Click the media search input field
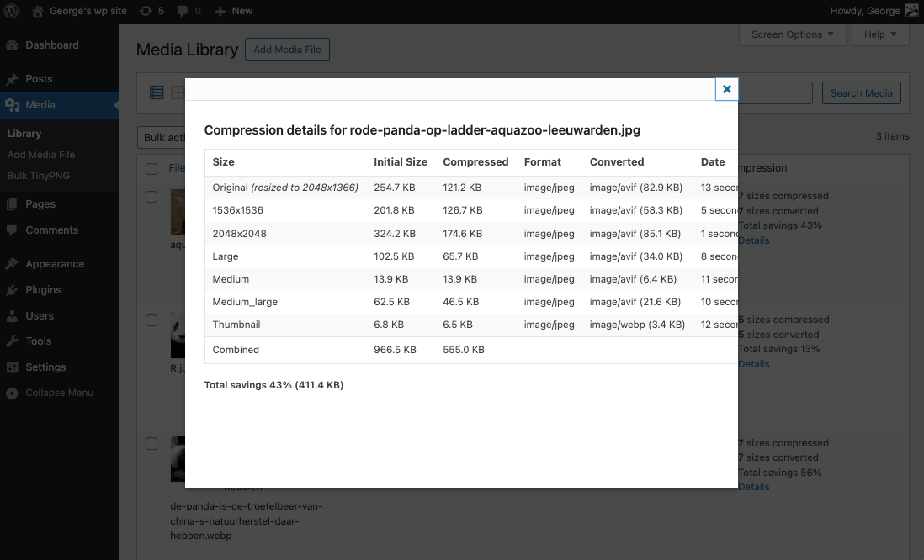This screenshot has width=924, height=560. [775, 93]
